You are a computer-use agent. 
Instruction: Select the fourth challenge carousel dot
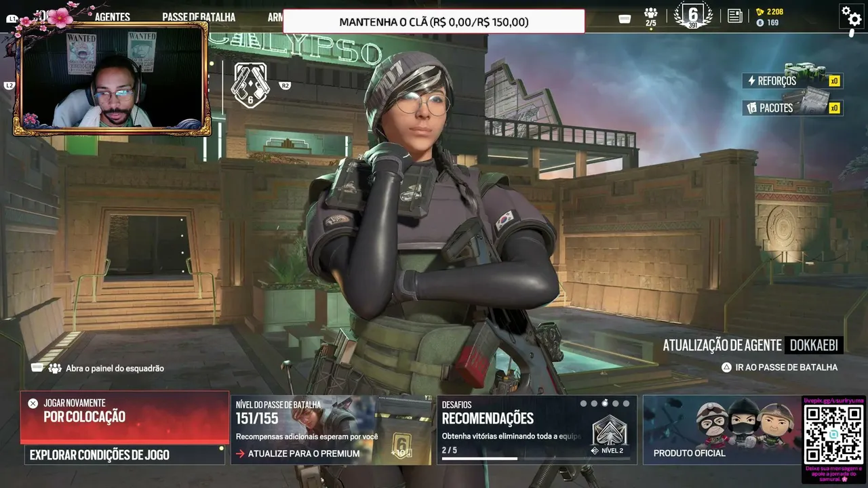coord(616,403)
